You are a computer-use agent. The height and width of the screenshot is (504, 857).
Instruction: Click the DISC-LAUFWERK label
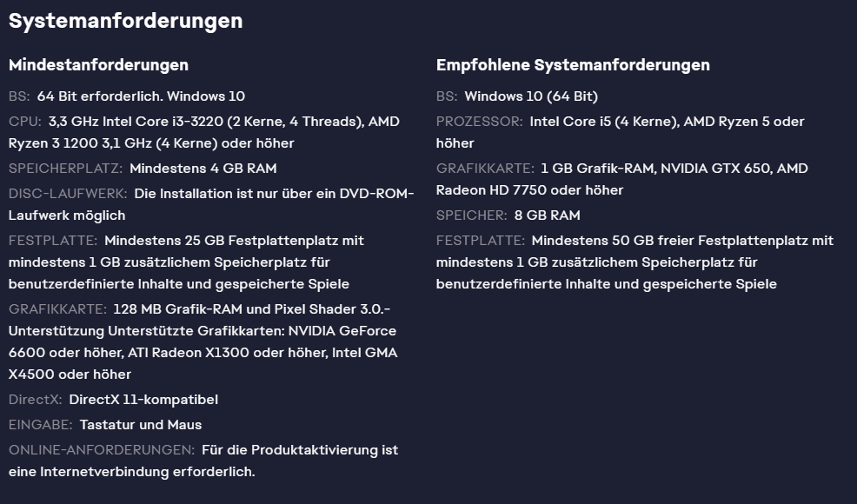pyautogui.click(x=68, y=194)
